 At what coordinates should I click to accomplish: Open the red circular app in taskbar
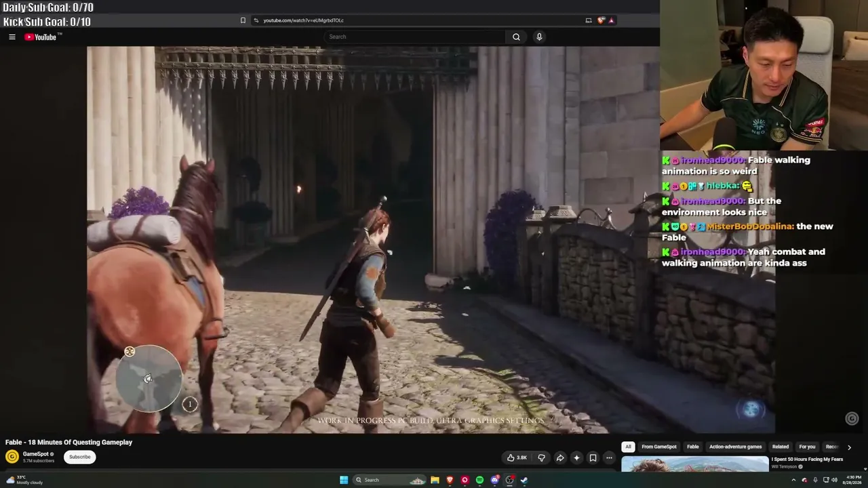click(x=465, y=480)
